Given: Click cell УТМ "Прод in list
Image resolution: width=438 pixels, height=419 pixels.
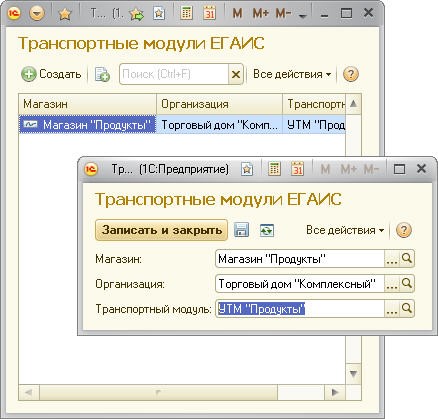Looking at the screenshot, I should 314,125.
